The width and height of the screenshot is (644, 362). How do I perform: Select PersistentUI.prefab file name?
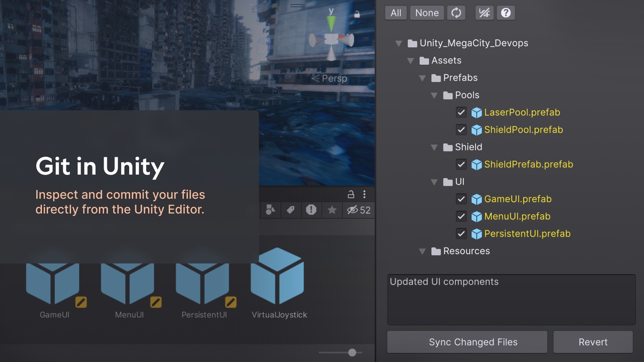click(x=527, y=234)
